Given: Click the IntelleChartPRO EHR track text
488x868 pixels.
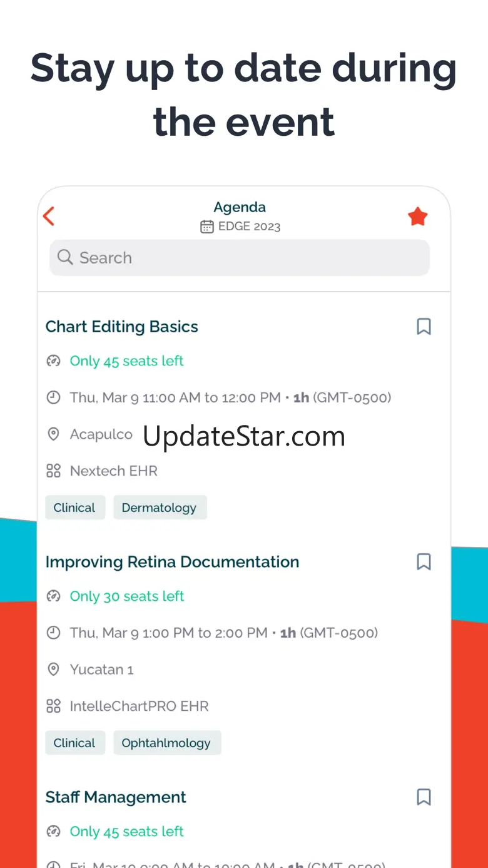Looking at the screenshot, I should tap(140, 706).
